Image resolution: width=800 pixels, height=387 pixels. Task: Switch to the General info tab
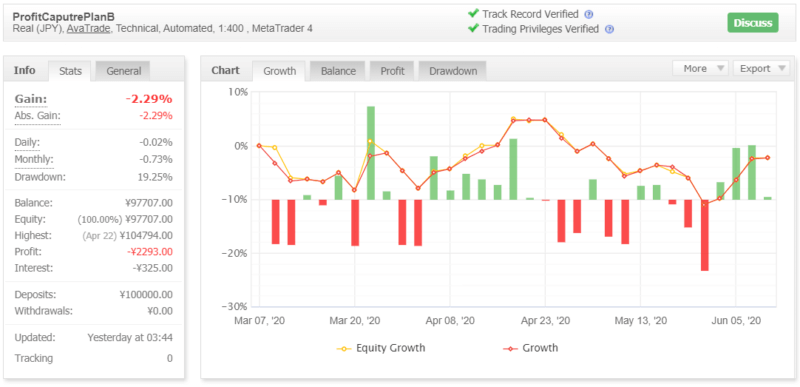coord(123,71)
